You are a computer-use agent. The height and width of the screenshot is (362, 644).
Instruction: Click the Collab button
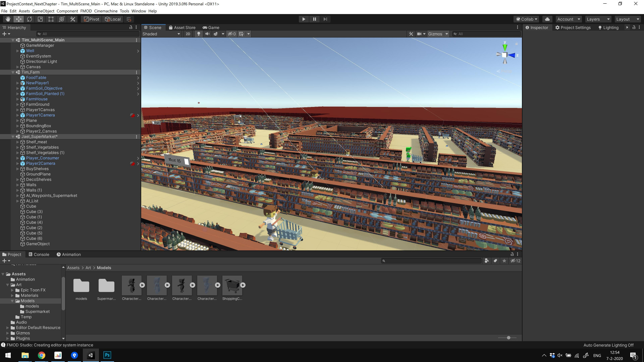[x=526, y=19]
